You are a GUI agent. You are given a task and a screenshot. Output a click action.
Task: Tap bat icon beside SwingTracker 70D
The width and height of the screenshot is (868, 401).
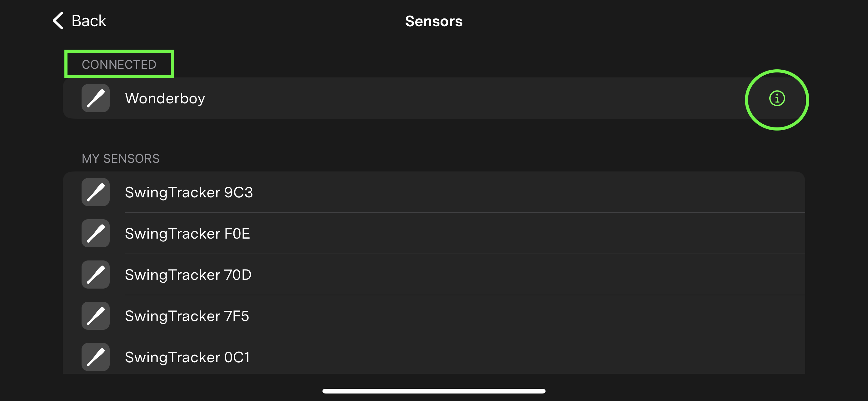pos(95,275)
